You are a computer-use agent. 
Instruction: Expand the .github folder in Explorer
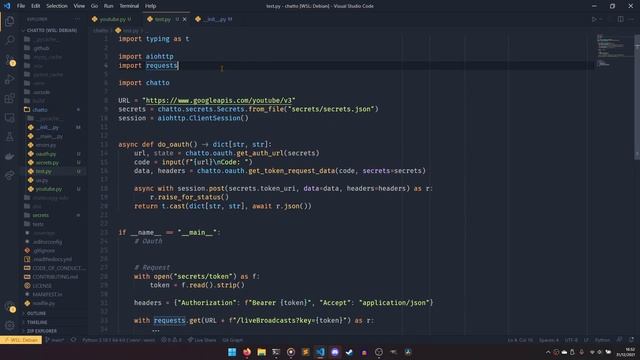pos(41,48)
